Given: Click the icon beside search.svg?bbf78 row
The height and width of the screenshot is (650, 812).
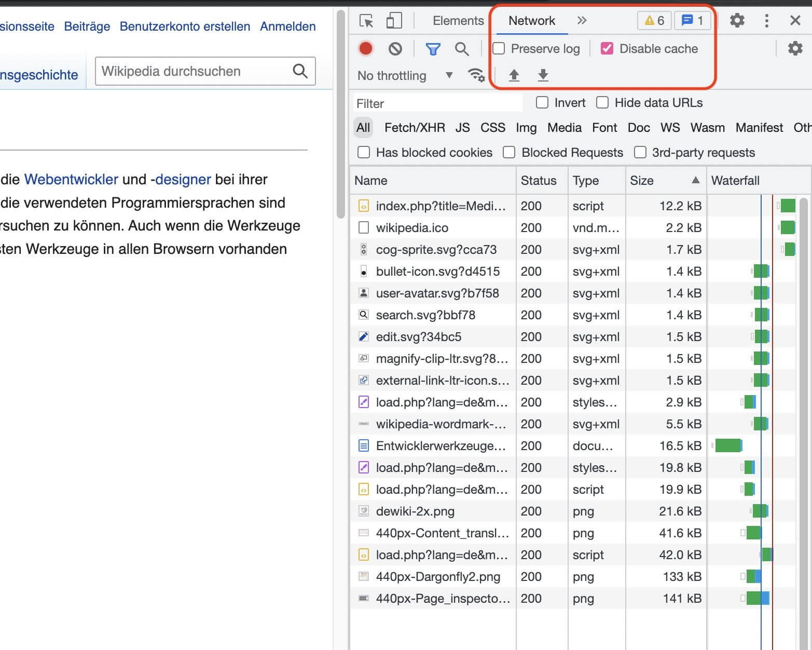Looking at the screenshot, I should 364,315.
